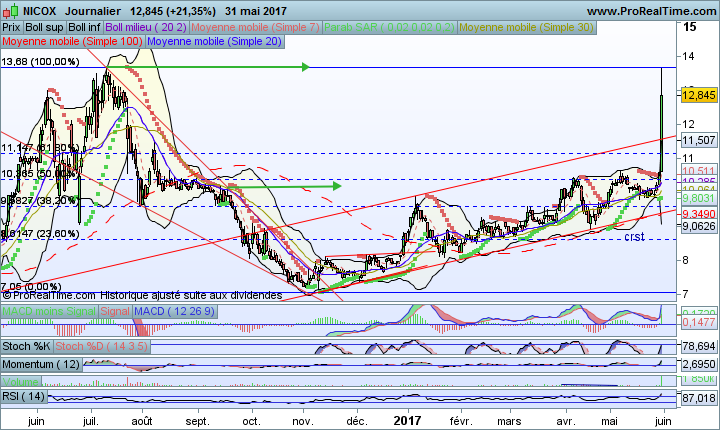Click the 2017 year label on time axis
The image size is (720, 430).
(x=408, y=421)
